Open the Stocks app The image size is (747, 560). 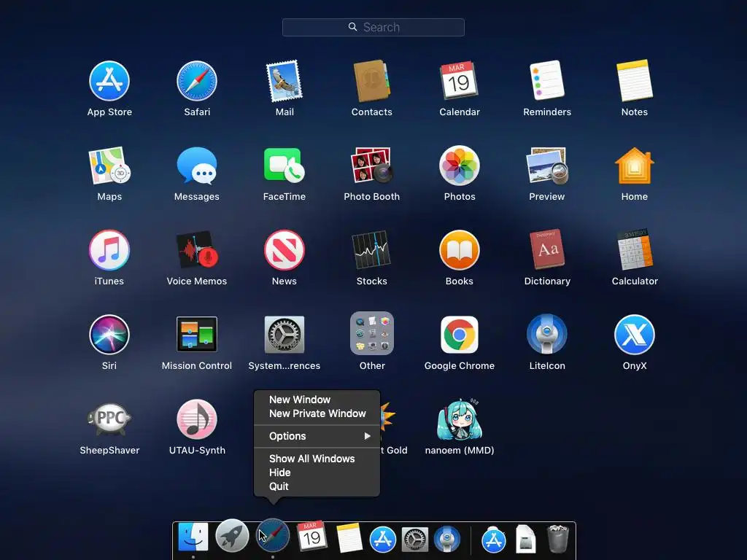click(x=371, y=250)
